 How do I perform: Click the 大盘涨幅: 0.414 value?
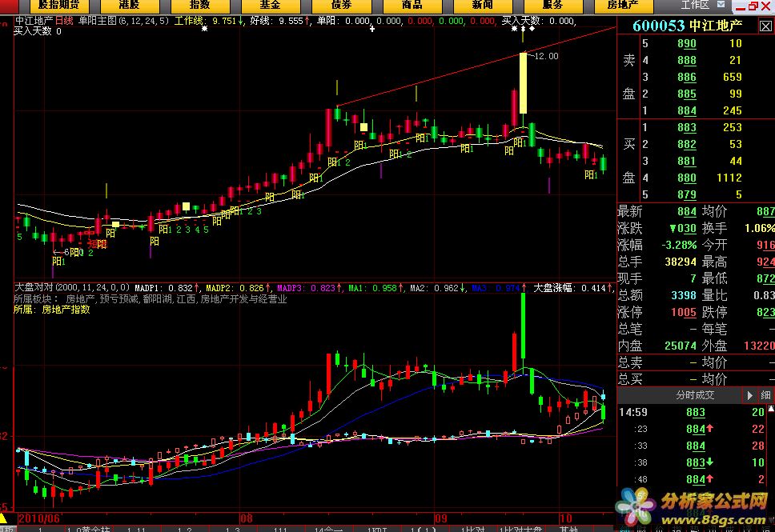[573, 287]
